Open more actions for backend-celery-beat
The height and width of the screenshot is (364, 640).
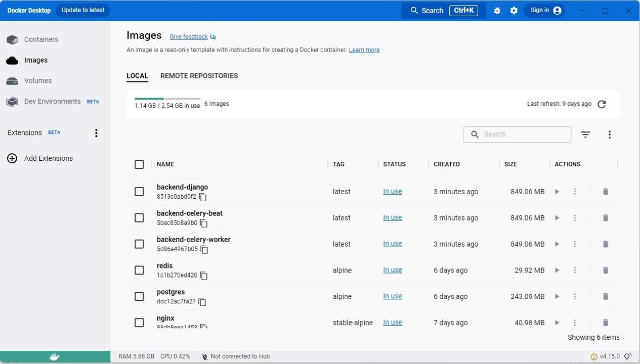[x=575, y=218]
